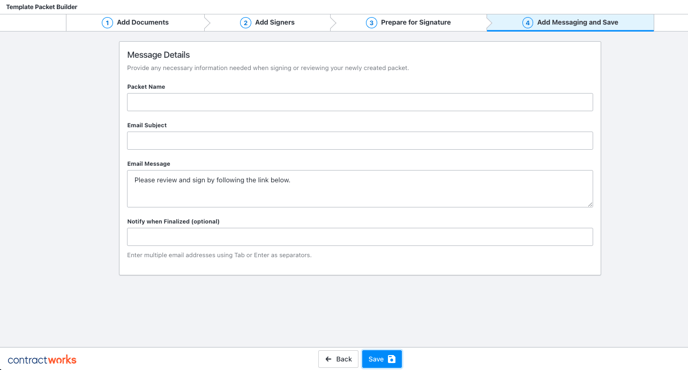Viewport: 688px width, 370px height.
Task: Click the left arrow back icon
Action: (x=328, y=359)
